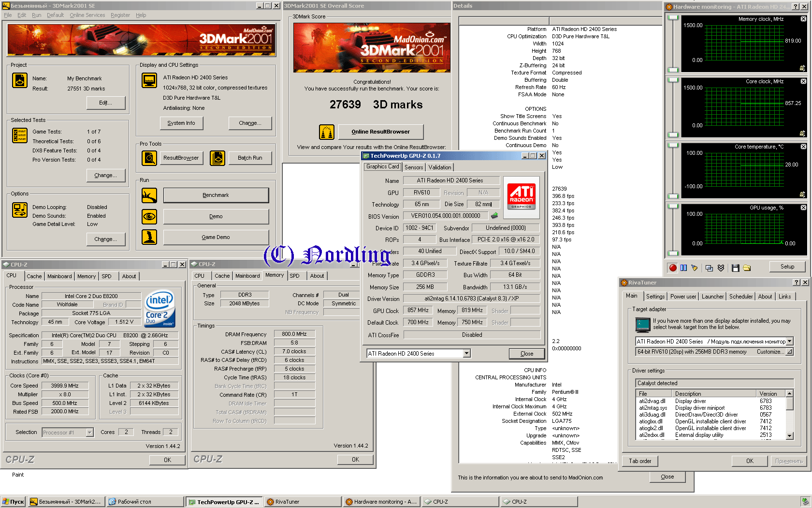Click the Benchmark run button
812x508 pixels.
coord(216,195)
